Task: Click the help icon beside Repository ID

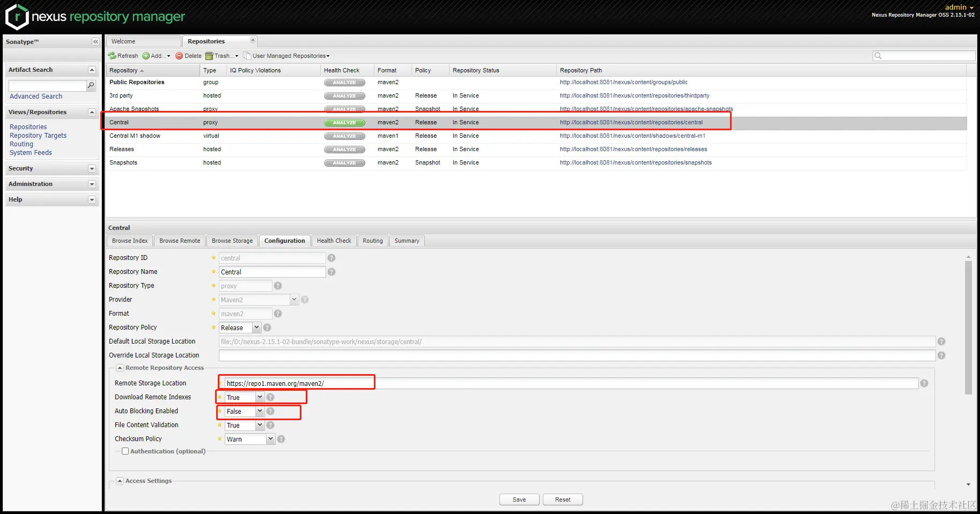Action: point(331,258)
